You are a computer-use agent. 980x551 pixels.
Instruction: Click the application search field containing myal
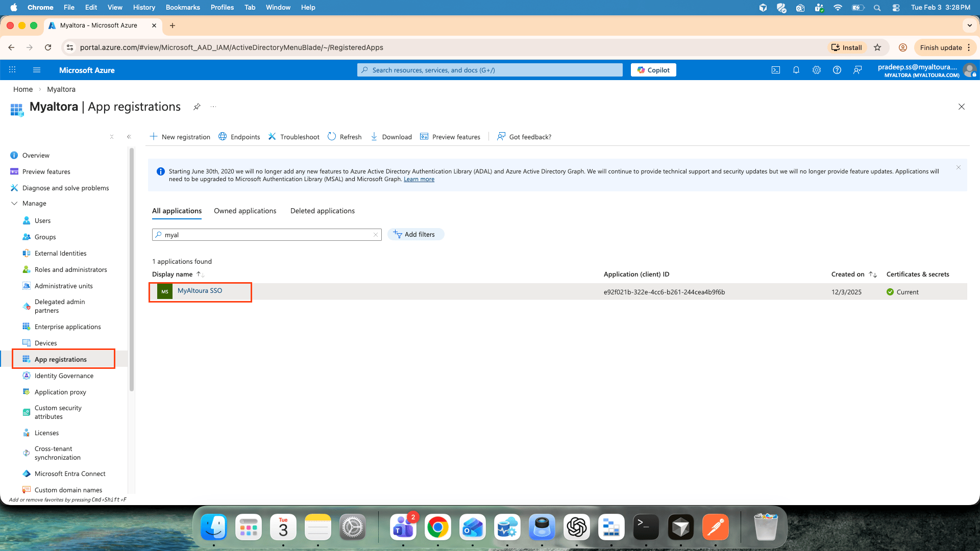click(266, 235)
